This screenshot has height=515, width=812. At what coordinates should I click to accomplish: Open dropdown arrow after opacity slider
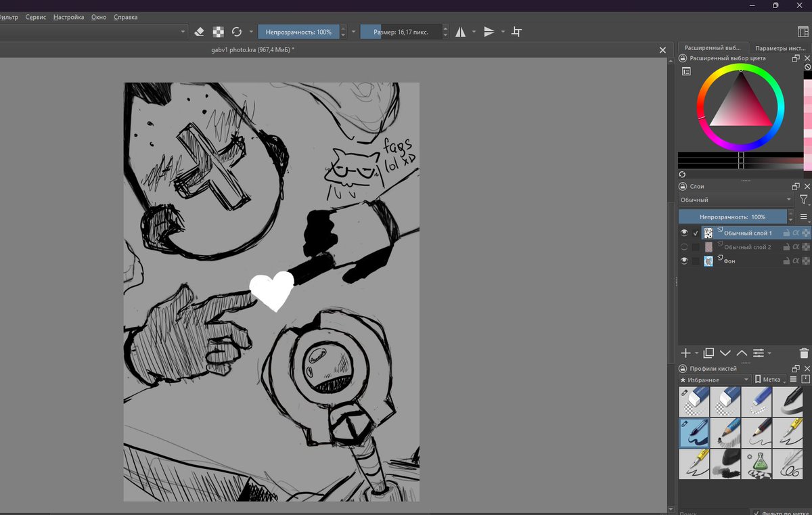[x=353, y=32]
